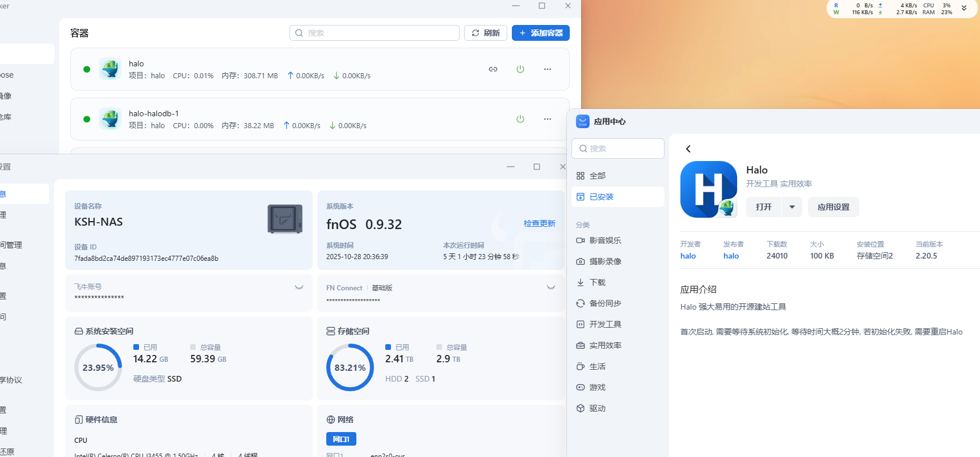Open 应用设置 for Halo
Viewport: 980px width, 457px height.
(x=834, y=207)
